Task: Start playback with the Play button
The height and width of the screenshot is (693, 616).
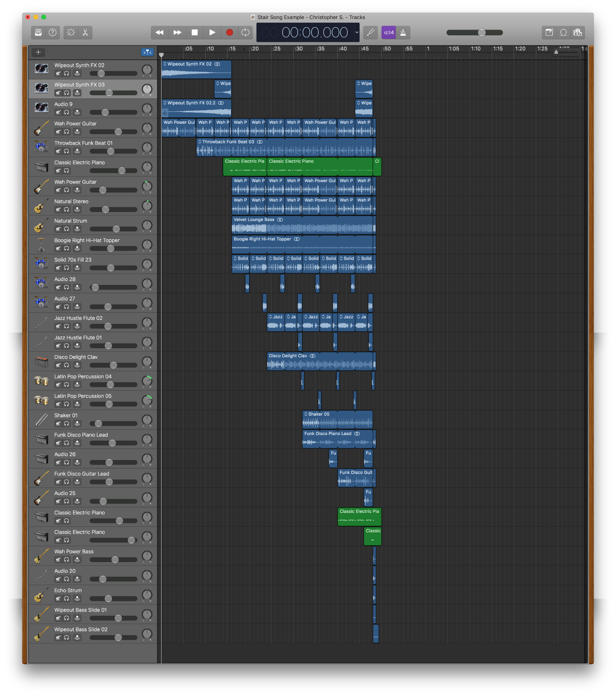Action: point(212,32)
